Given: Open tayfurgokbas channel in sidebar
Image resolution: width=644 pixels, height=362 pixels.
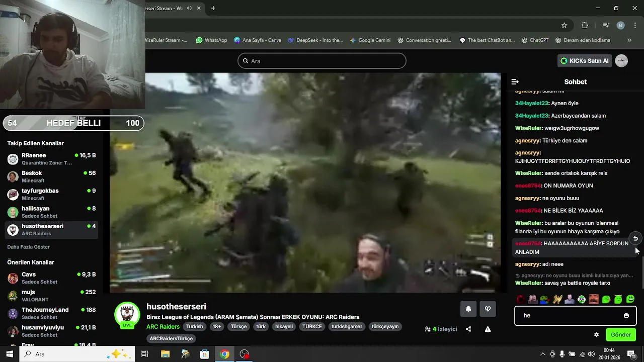Looking at the screenshot, I should (x=51, y=194).
